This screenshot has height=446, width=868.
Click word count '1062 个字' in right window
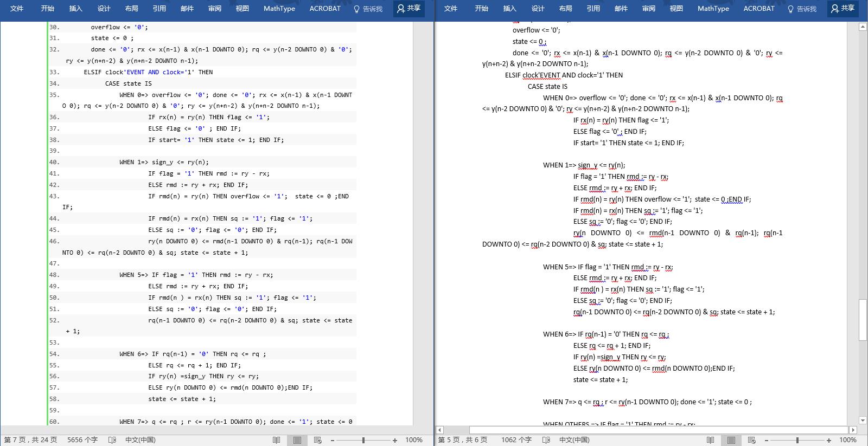pyautogui.click(x=516, y=440)
